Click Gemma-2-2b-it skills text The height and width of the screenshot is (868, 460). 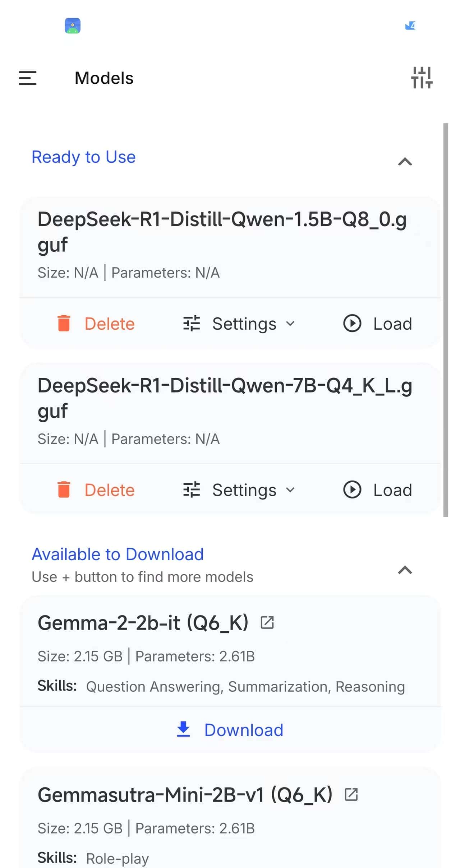click(245, 687)
